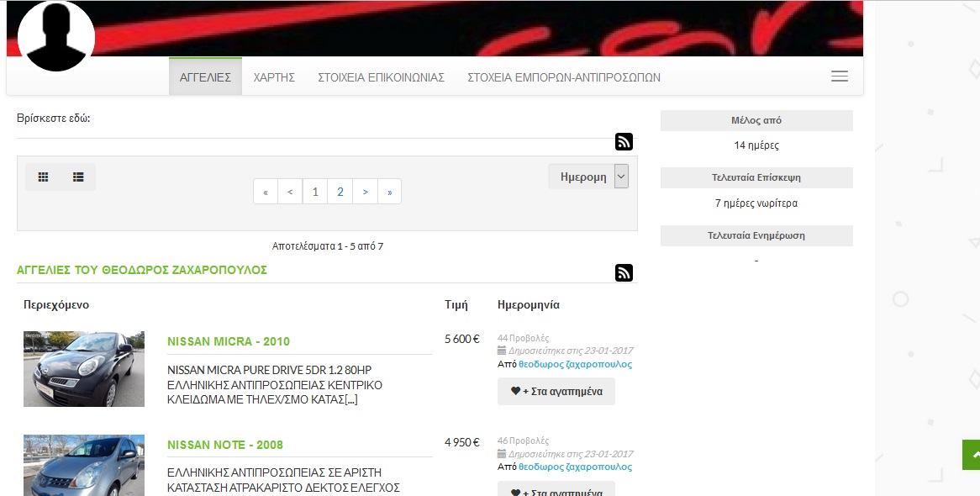Switch to grid view

coord(43,177)
